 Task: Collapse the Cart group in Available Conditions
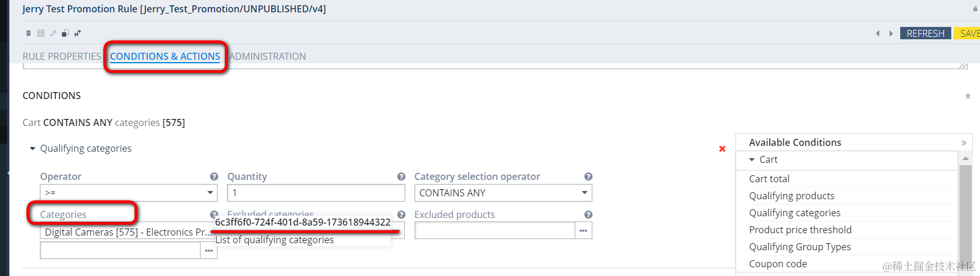click(x=752, y=159)
